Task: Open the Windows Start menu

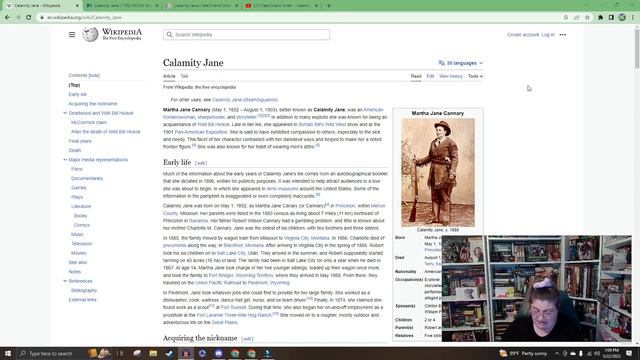Action: (8, 353)
